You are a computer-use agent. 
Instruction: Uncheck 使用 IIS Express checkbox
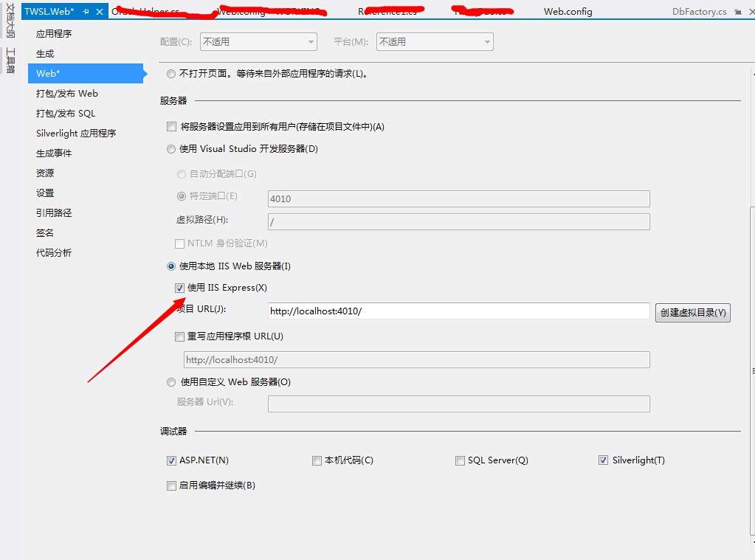pos(179,288)
